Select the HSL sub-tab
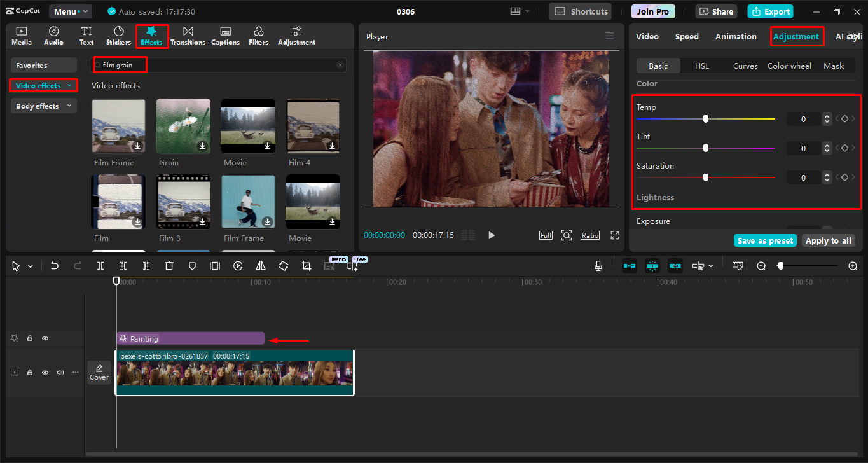The image size is (868, 463). pos(702,66)
